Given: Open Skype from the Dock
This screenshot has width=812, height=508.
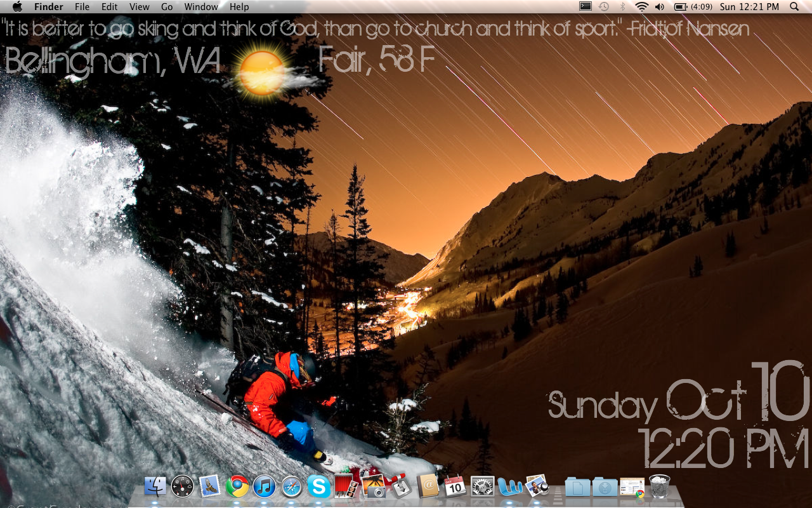Looking at the screenshot, I should (x=320, y=488).
